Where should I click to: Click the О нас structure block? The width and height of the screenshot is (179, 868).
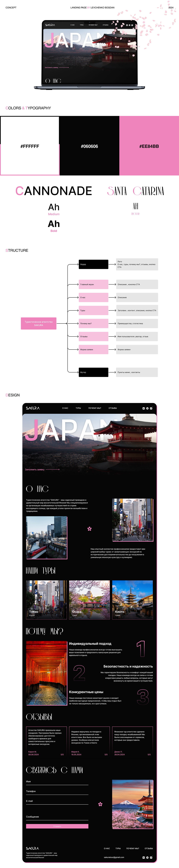point(94,298)
